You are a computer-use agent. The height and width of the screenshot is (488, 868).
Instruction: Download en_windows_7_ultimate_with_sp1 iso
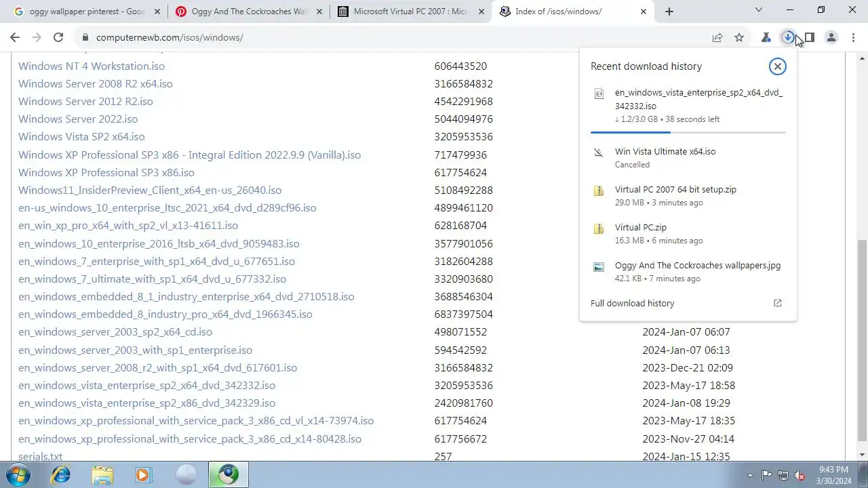click(153, 279)
